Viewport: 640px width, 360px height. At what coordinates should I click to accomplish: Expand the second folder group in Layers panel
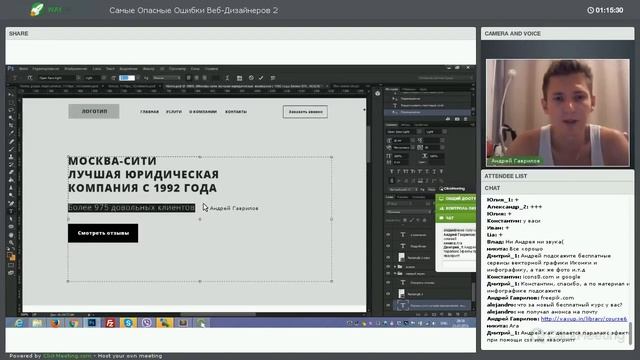[395, 273]
